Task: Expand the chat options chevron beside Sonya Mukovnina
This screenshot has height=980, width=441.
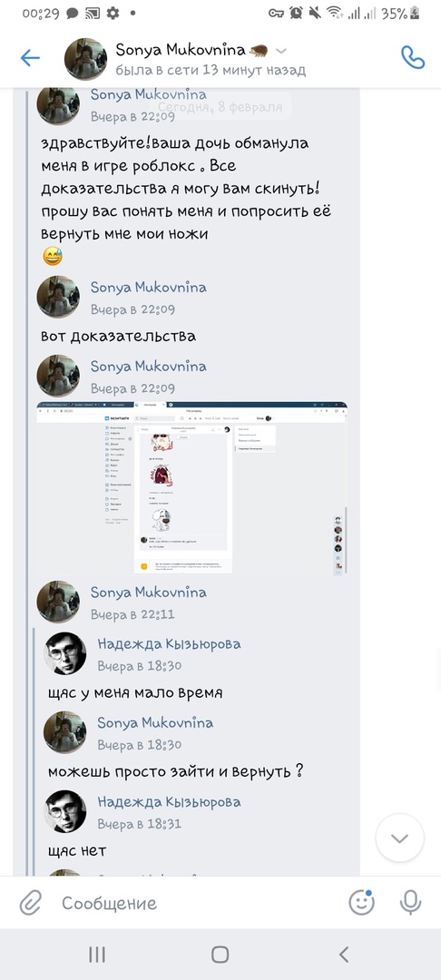Action: (281, 51)
